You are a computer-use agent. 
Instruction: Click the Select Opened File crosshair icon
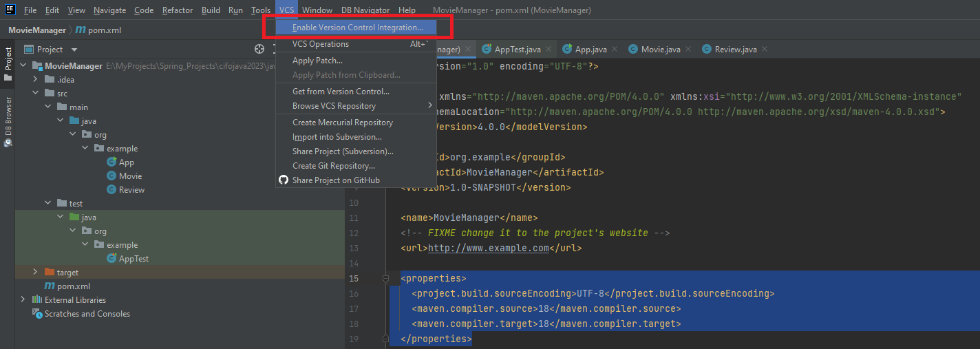259,50
